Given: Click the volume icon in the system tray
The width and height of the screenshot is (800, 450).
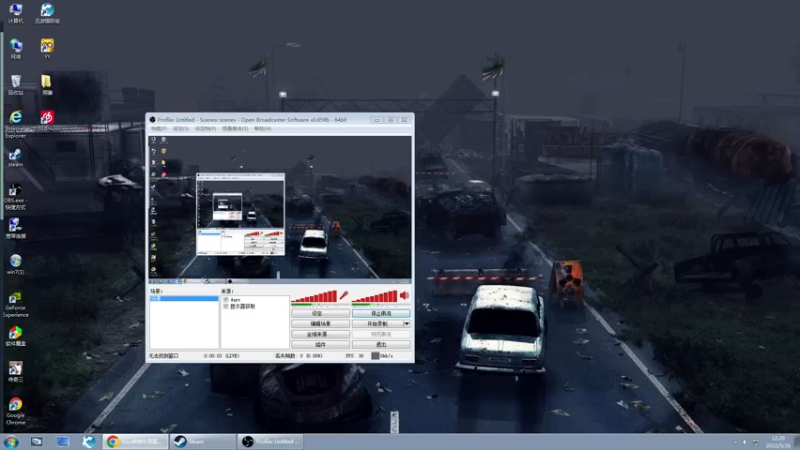Looking at the screenshot, I should click(744, 442).
